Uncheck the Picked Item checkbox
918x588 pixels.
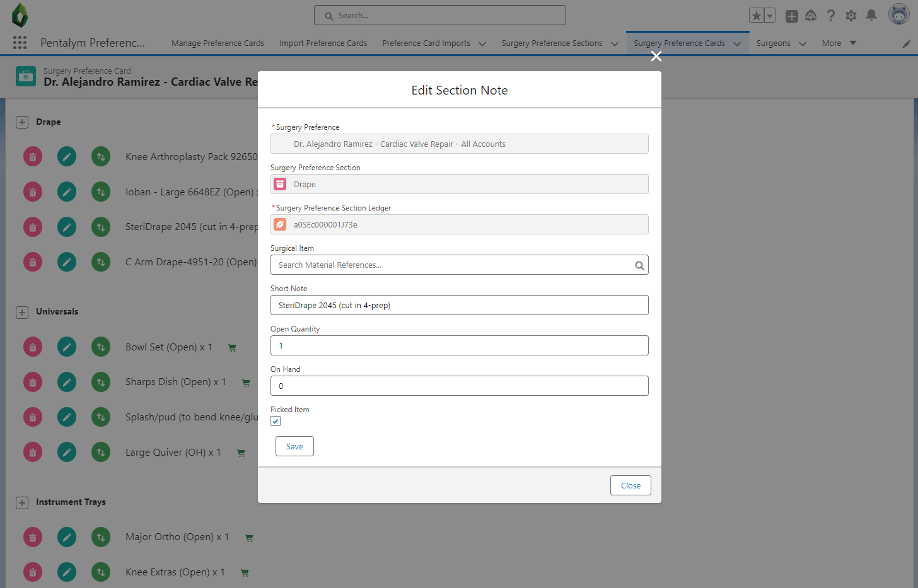[276, 422]
